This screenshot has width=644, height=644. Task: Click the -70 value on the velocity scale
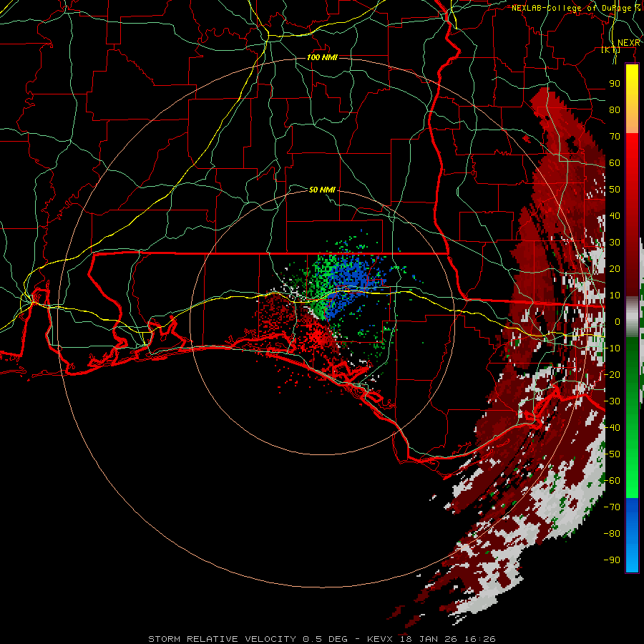pos(612,507)
